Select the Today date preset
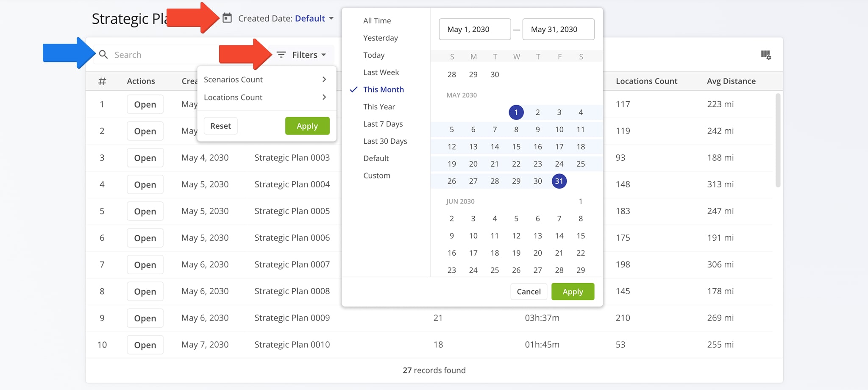Viewport: 868px width, 390px height. (x=373, y=55)
